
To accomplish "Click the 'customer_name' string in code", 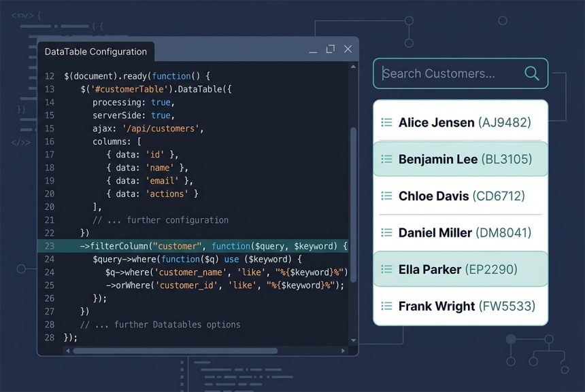I will [x=190, y=272].
